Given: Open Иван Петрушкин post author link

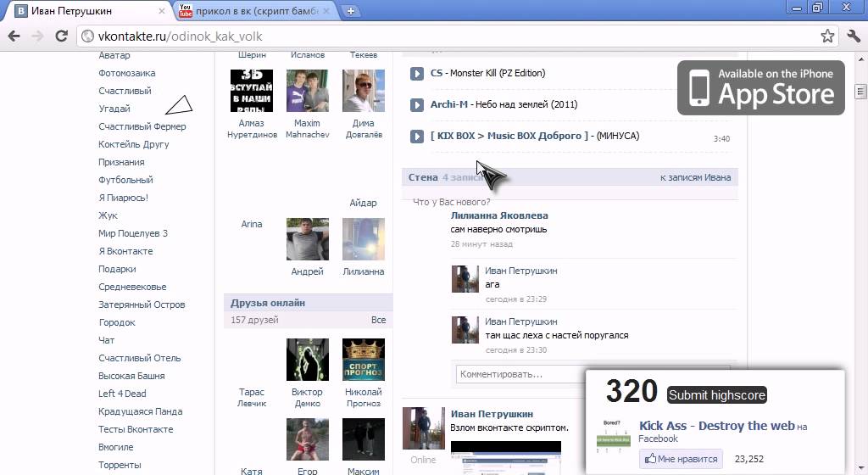Looking at the screenshot, I should 492,414.
